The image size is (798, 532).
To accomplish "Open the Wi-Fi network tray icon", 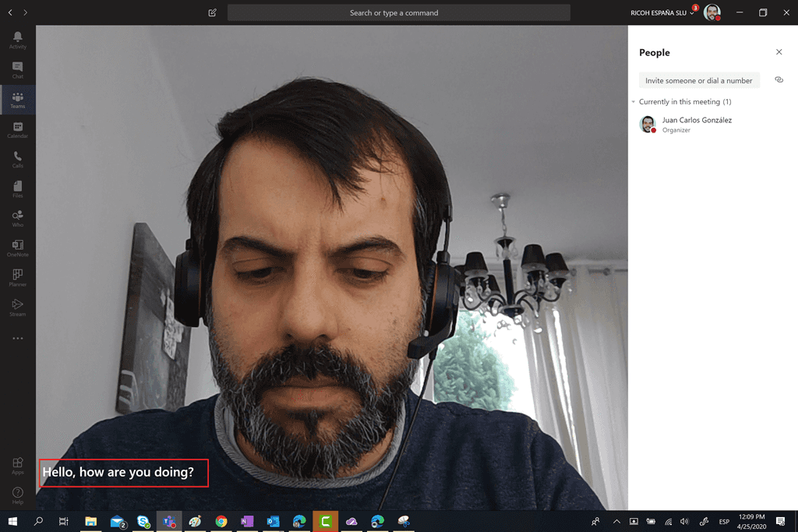I will coord(668,521).
